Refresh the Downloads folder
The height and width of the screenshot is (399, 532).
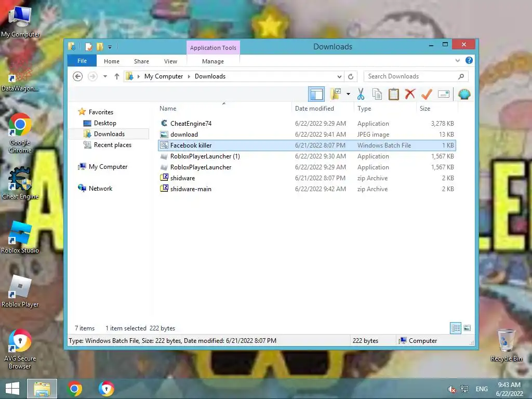351,77
